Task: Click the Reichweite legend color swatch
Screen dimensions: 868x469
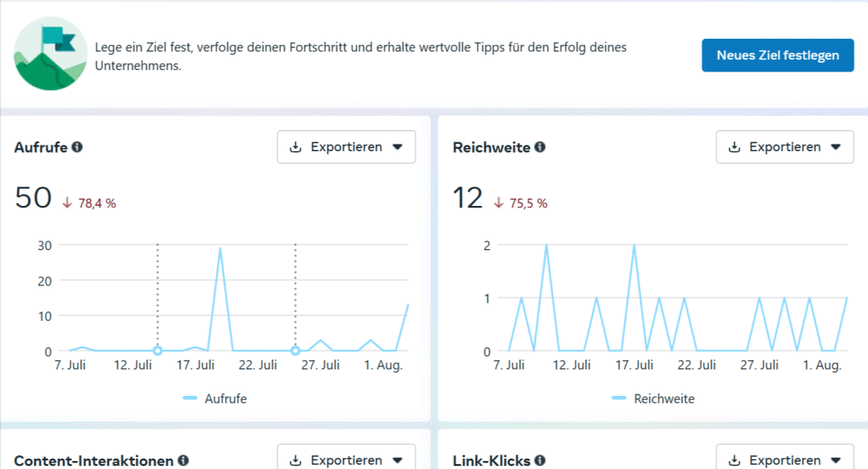Action: (619, 398)
